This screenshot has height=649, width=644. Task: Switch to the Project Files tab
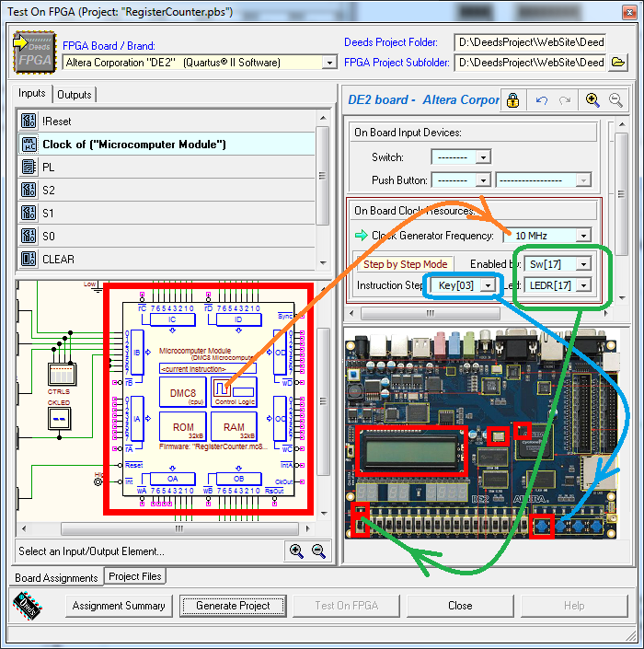click(135, 576)
